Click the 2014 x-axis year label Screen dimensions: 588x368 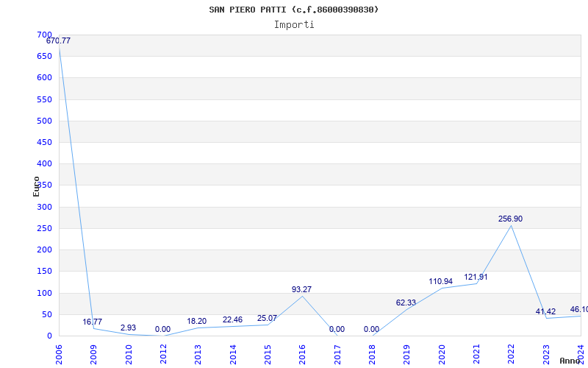point(233,354)
